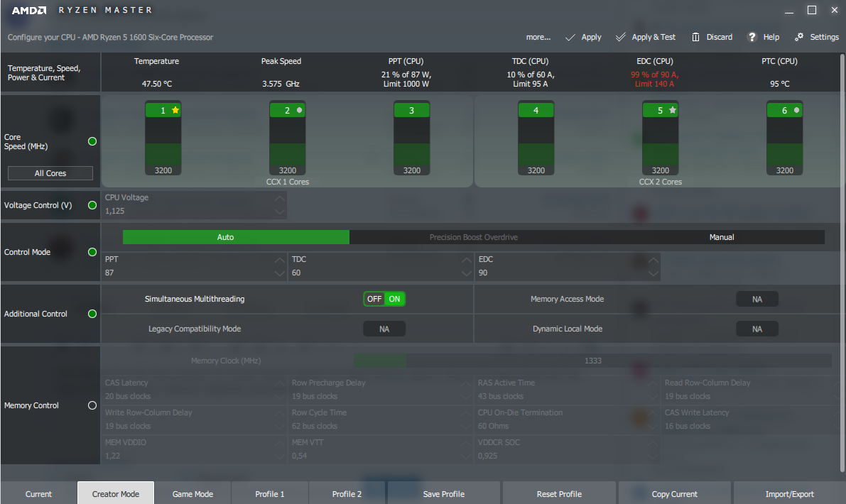This screenshot has height=504, width=846.
Task: Switch Simultaneous Multithreading to OFF
Action: coord(374,299)
